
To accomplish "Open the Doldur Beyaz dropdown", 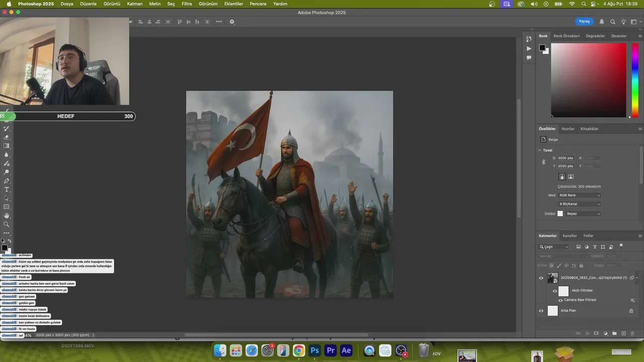I will tap(584, 214).
